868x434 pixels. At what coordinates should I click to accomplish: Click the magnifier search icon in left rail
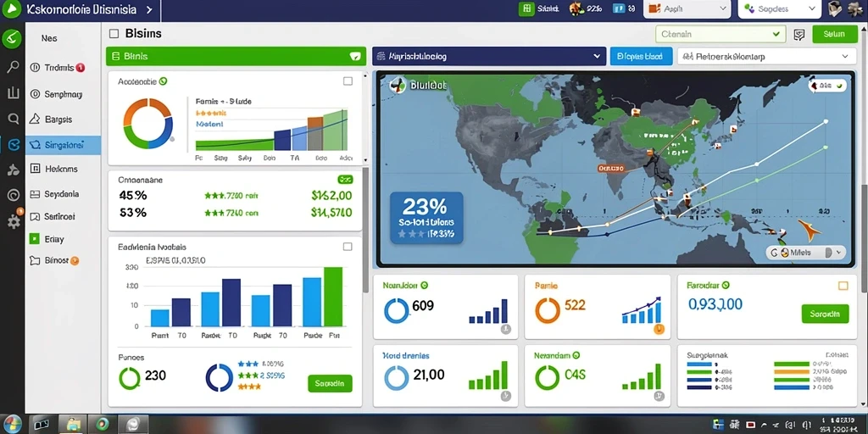pos(12,68)
